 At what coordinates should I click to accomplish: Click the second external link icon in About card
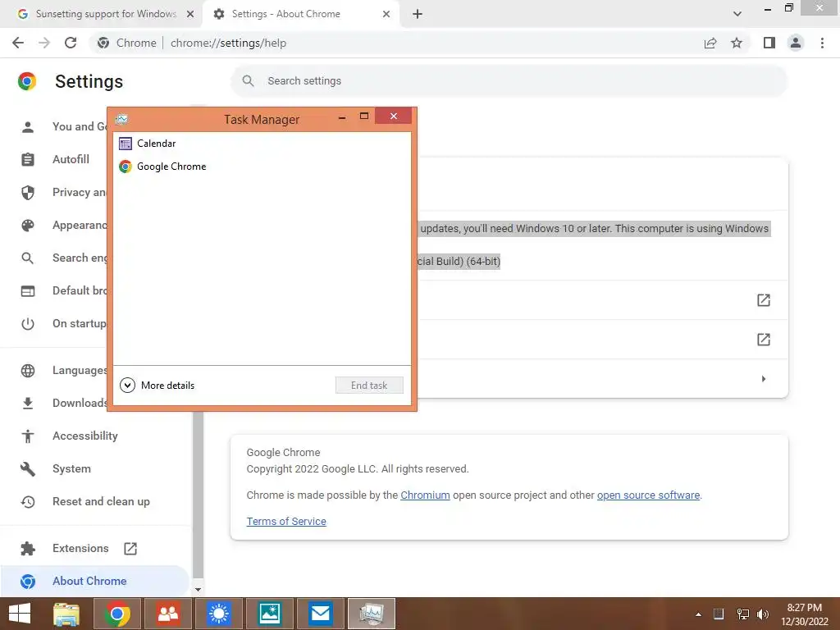pyautogui.click(x=764, y=339)
